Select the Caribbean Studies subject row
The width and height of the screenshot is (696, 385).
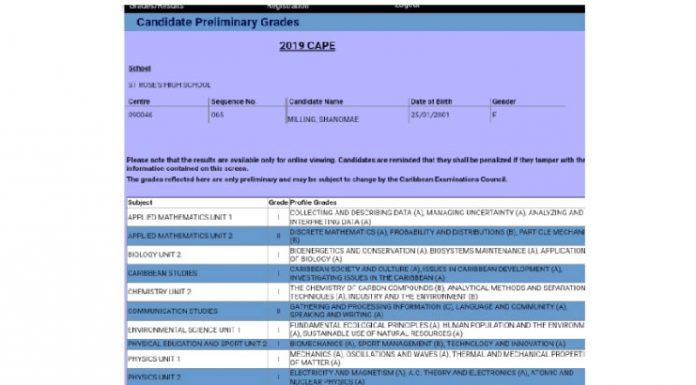(x=355, y=274)
